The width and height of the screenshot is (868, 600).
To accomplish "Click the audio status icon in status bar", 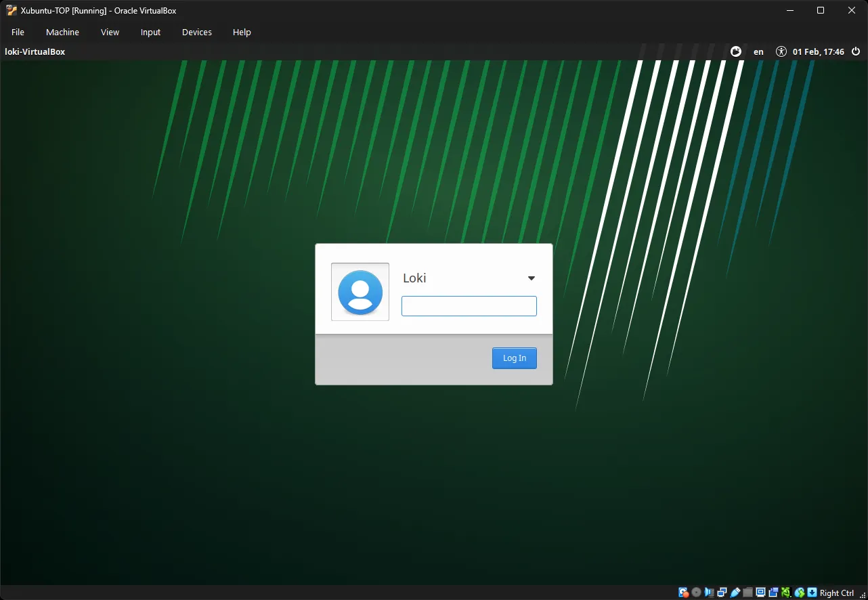I will tap(708, 592).
